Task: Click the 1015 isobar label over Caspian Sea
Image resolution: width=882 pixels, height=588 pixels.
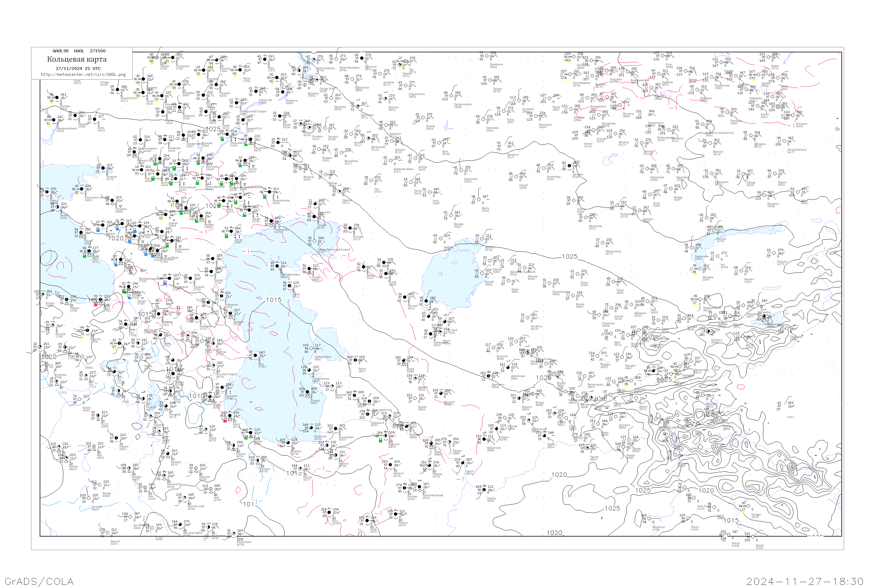Action: (273, 300)
